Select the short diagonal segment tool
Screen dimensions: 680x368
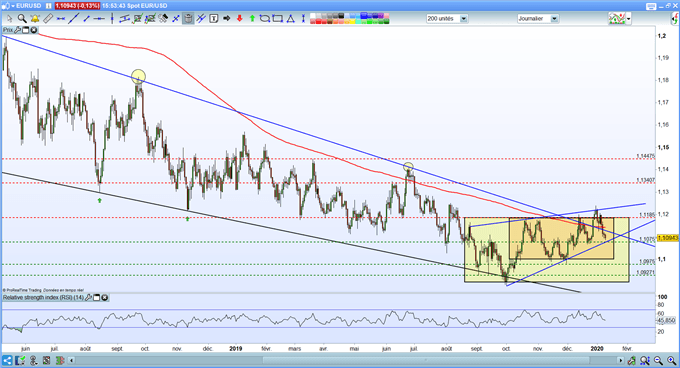tap(86, 19)
